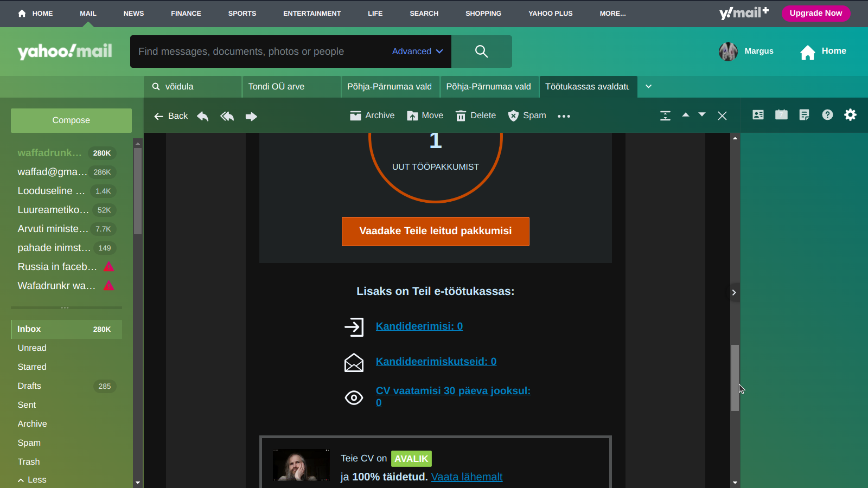This screenshot has height=488, width=868.
Task: Open the Kandideerimisi: 0 link
Action: [419, 326]
